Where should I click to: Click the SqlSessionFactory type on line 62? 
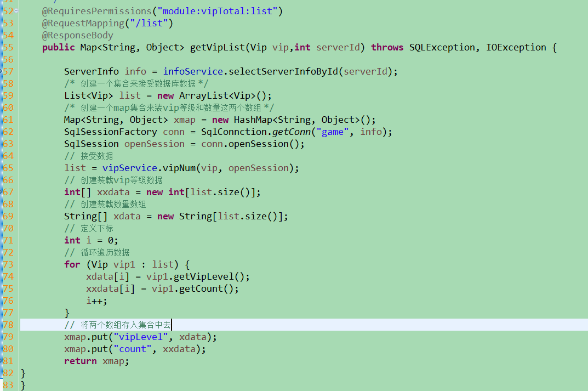[111, 132]
